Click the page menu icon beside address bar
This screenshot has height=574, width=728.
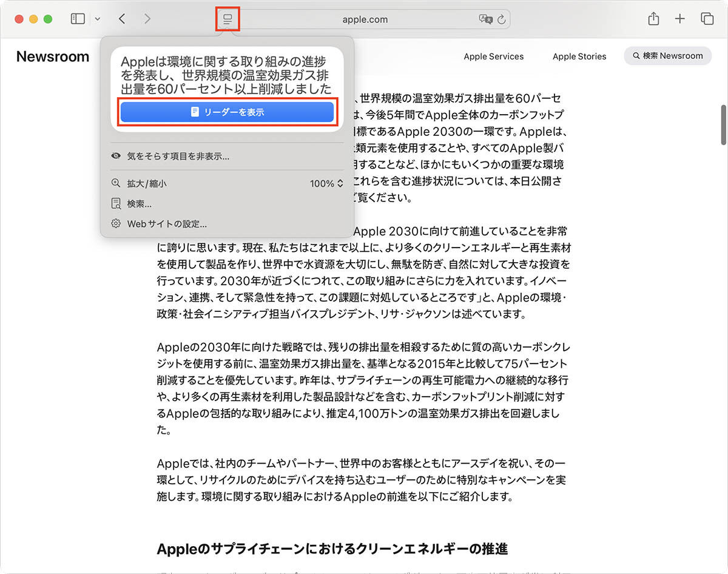point(227,19)
